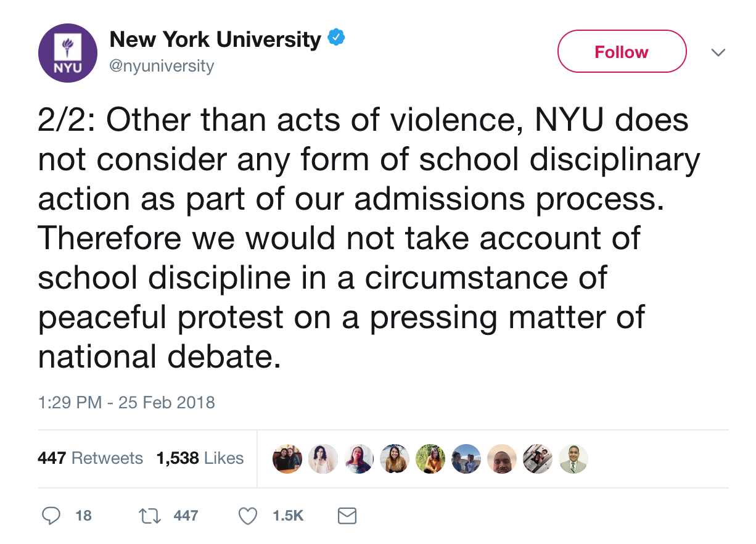This screenshot has height=544, width=756.
Task: Open the @nyuniversity handle link
Action: click(x=162, y=66)
